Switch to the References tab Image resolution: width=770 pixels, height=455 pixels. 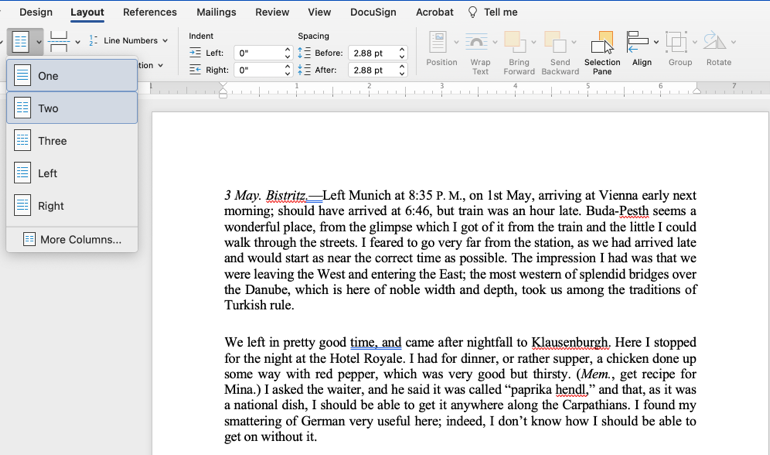tap(149, 12)
